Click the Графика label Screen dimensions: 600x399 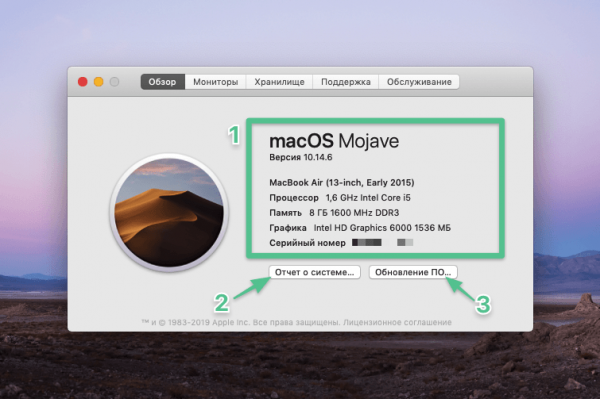tap(288, 228)
